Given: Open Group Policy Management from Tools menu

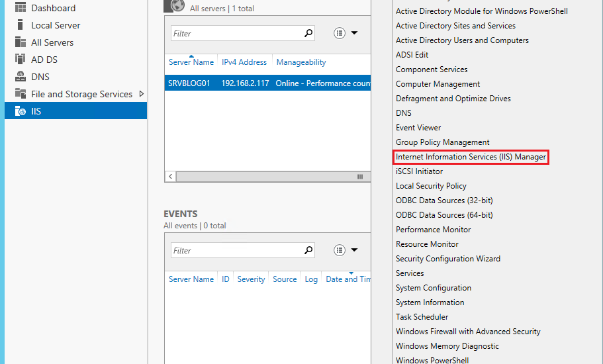Looking at the screenshot, I should click(442, 142).
